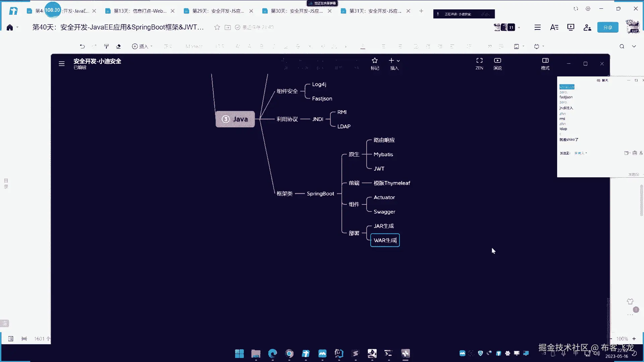Toggle the 目录 outline sidebar

(6, 183)
